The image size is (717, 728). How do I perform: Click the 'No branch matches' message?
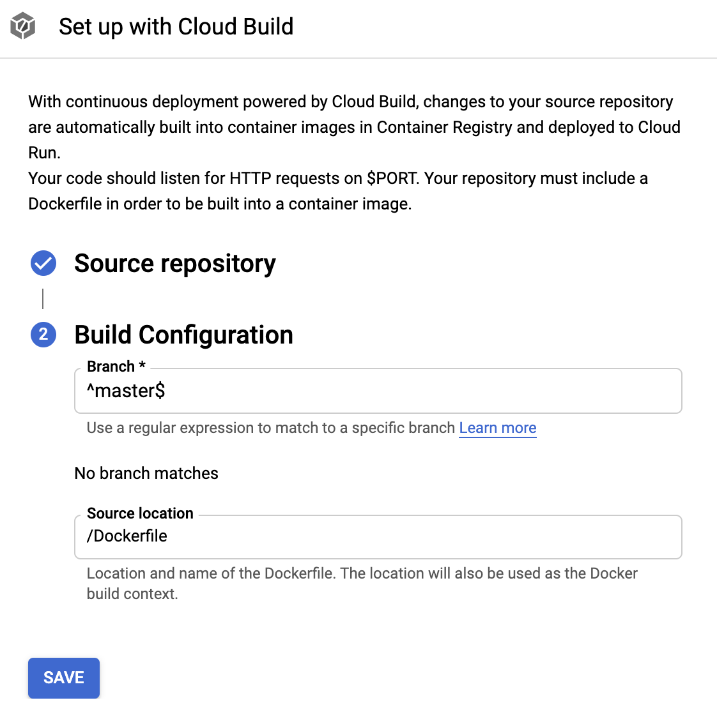tap(146, 473)
